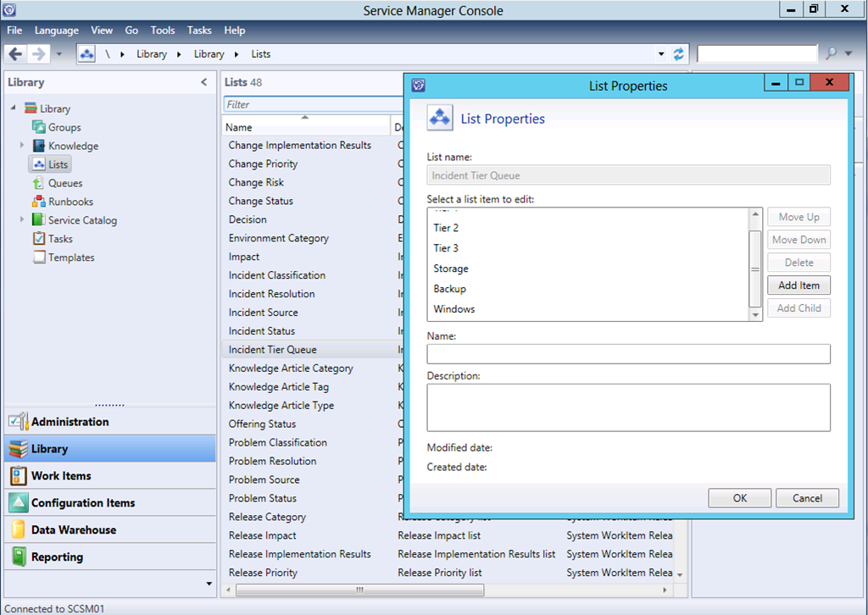Click the Name input field

(628, 354)
